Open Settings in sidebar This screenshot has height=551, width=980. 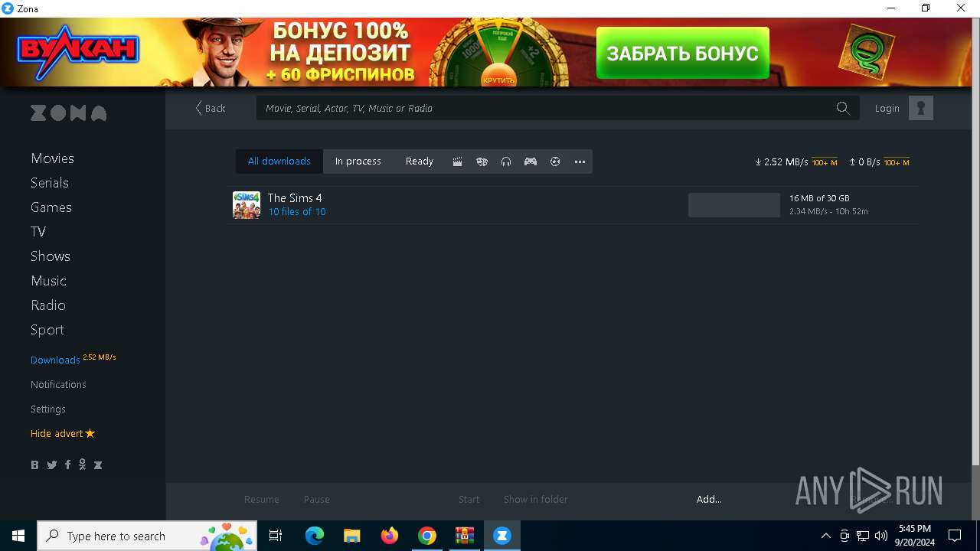[x=48, y=409]
